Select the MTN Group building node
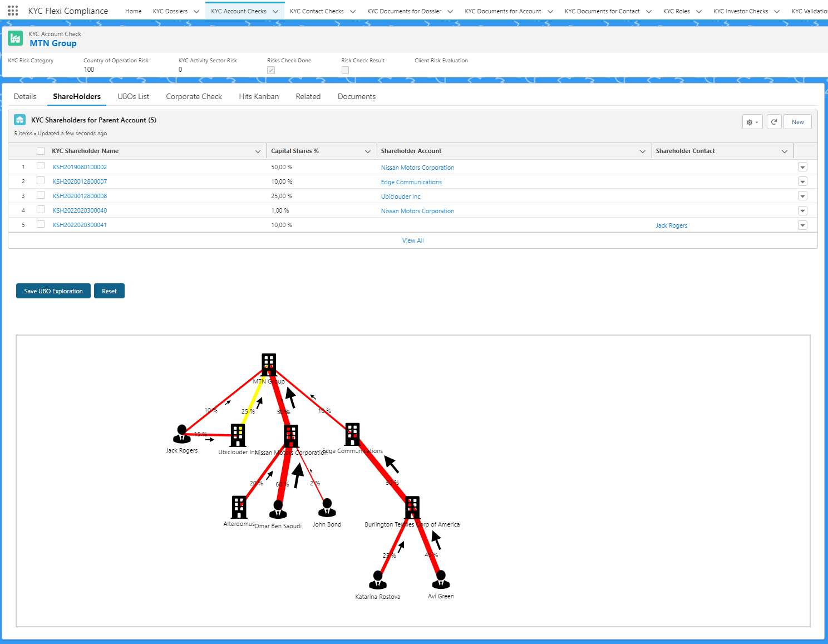This screenshot has height=644, width=828. click(x=269, y=365)
